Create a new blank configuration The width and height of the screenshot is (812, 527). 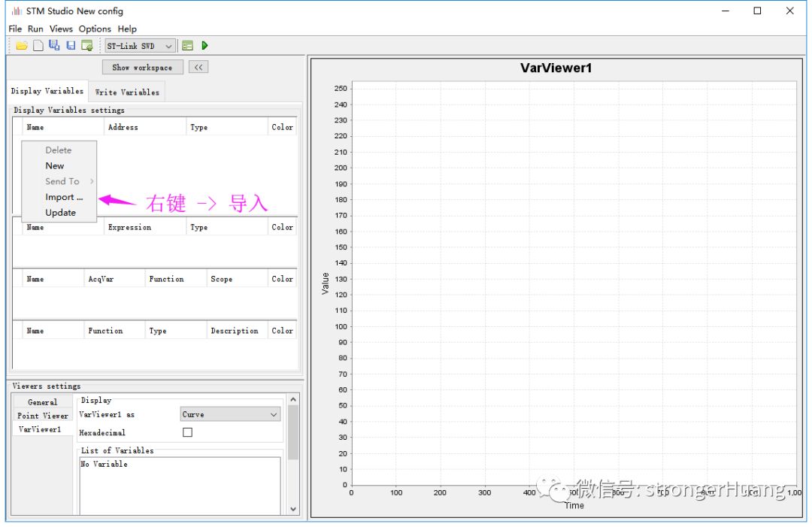tap(38, 46)
